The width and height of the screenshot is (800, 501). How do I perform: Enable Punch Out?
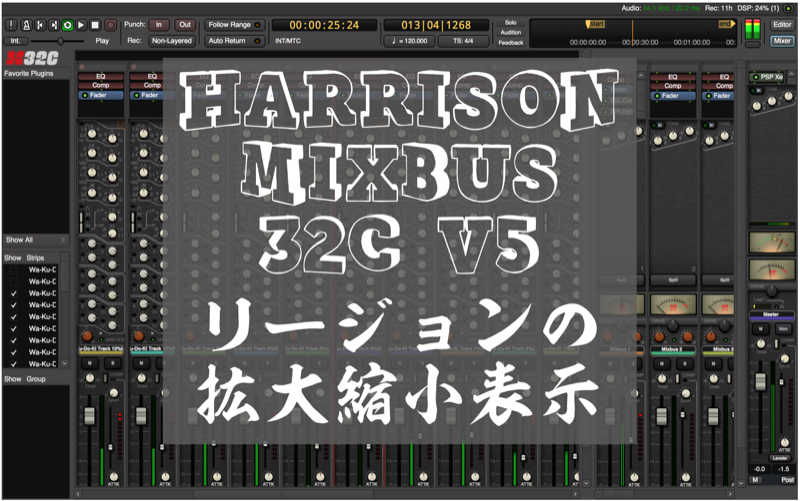coord(185,24)
